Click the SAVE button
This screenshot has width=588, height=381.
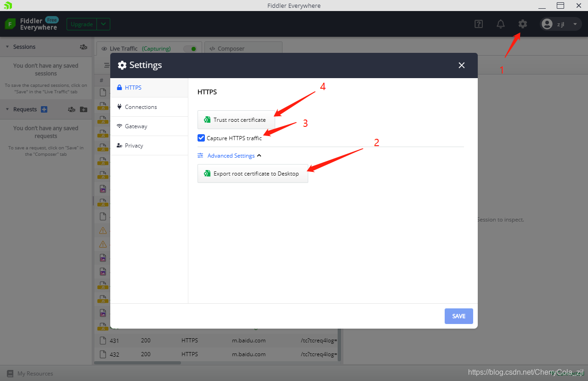(459, 316)
